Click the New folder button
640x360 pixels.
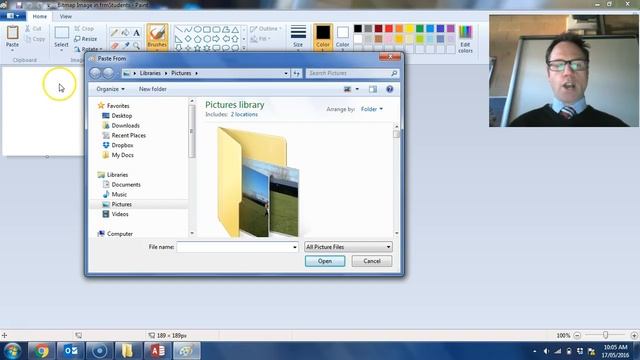tap(153, 89)
